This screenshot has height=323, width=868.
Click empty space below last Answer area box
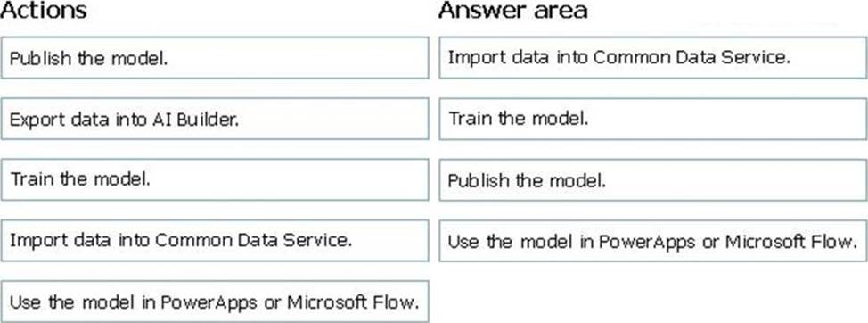coord(652,294)
